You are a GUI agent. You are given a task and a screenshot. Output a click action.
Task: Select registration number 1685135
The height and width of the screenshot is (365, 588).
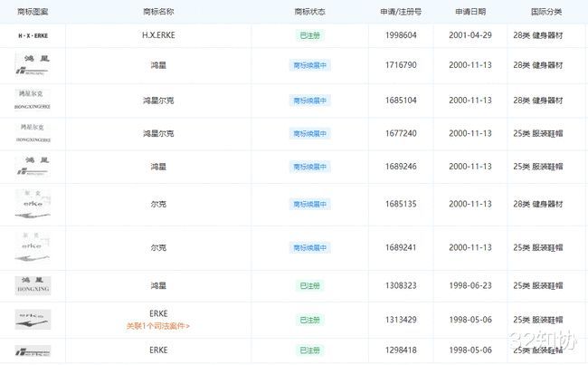click(401, 204)
